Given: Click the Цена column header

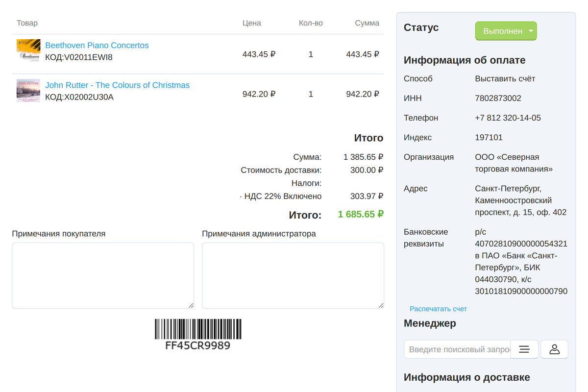Looking at the screenshot, I should (x=252, y=23).
